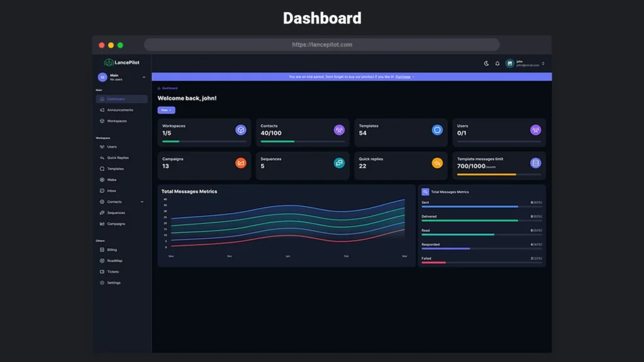Open the Tickets page
Image resolution: width=644 pixels, height=362 pixels.
tap(113, 271)
